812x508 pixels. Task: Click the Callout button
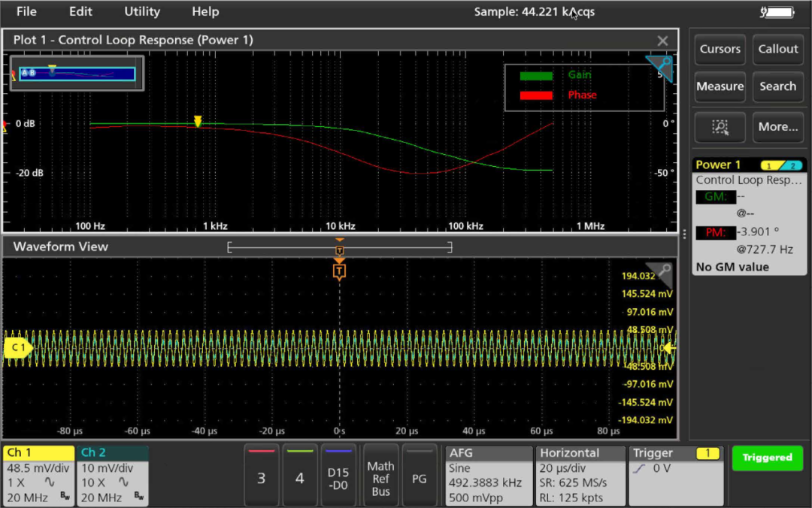coord(777,49)
